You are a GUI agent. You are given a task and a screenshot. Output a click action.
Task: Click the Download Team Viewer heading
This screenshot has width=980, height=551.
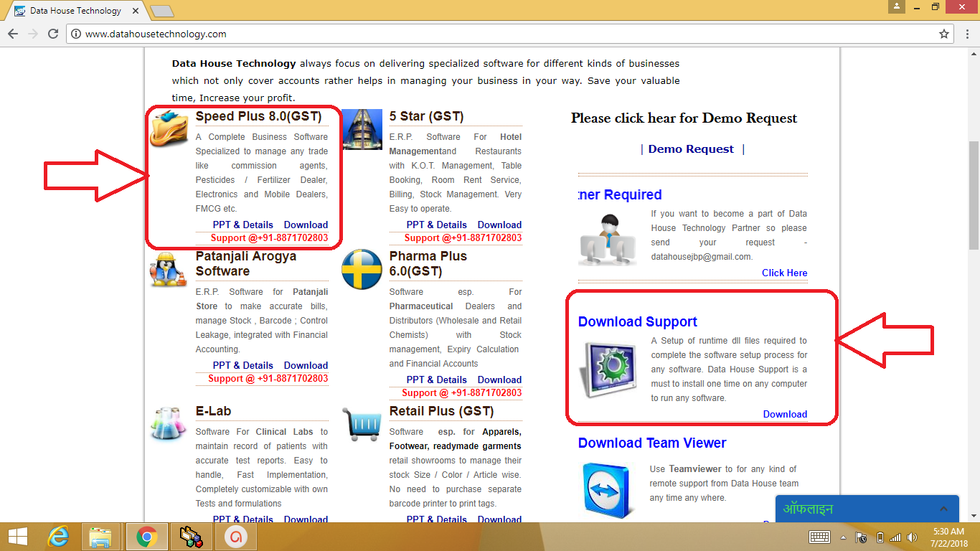pyautogui.click(x=652, y=443)
